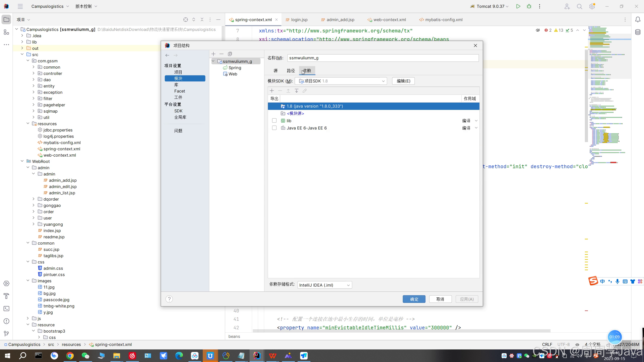Click the module name input field
The height and width of the screenshot is (362, 644).
[x=382, y=58]
